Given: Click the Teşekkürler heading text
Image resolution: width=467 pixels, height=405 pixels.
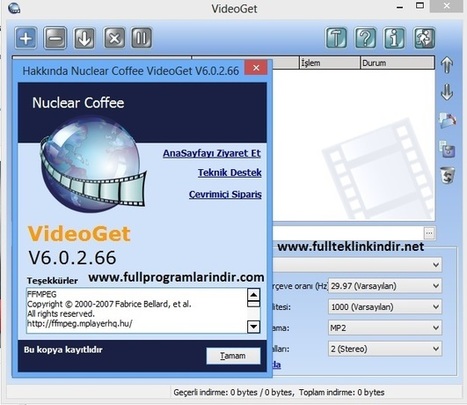Looking at the screenshot, I should pyautogui.click(x=52, y=281).
